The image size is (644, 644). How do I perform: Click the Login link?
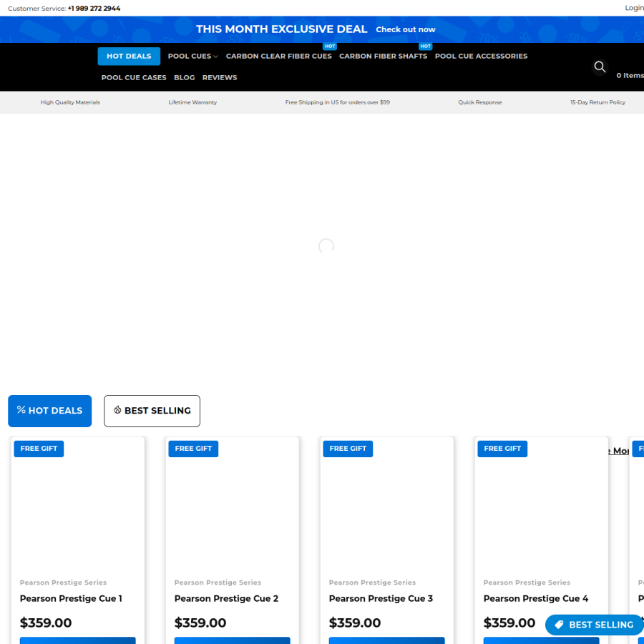click(x=634, y=8)
